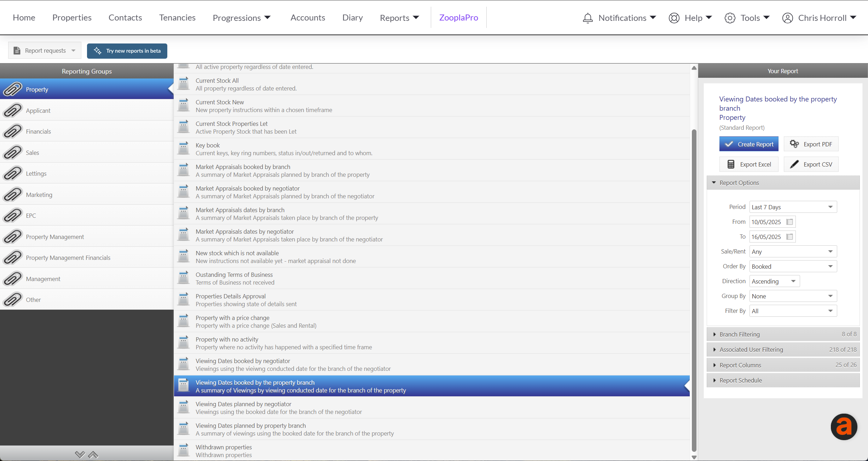
Task: Open the Progressions menu
Action: (x=242, y=18)
